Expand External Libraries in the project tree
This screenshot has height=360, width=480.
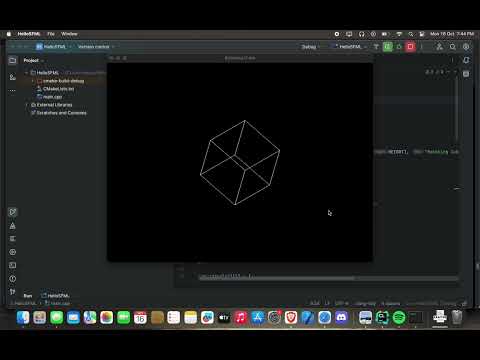(x=26, y=105)
